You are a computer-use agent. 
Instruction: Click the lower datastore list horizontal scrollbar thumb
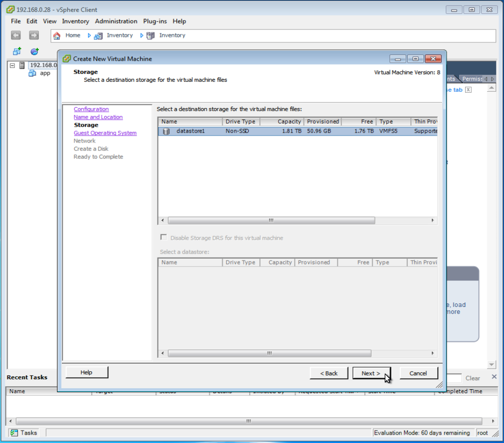coord(269,353)
